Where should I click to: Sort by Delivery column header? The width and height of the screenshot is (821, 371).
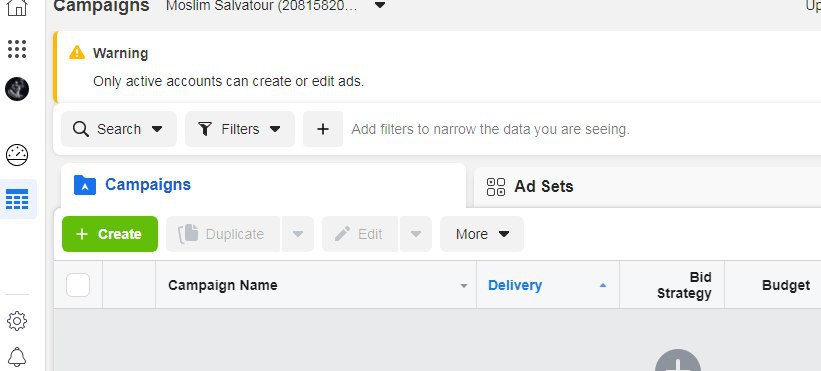click(515, 285)
